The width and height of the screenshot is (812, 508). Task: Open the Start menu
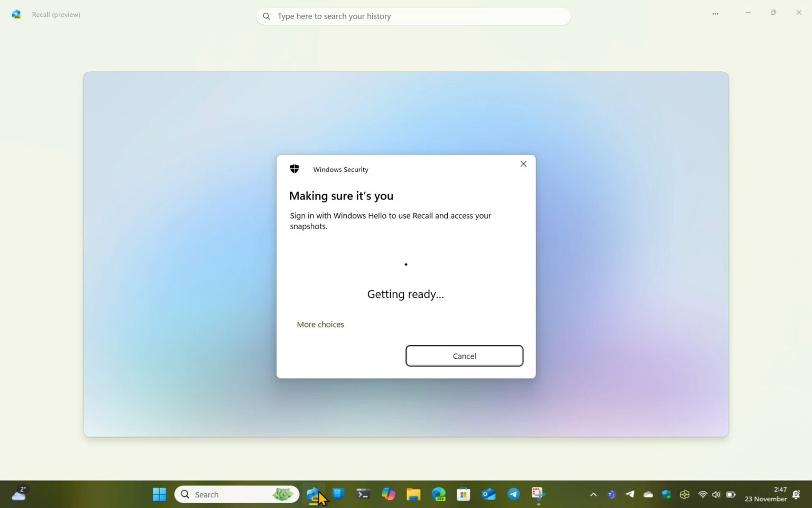click(159, 494)
